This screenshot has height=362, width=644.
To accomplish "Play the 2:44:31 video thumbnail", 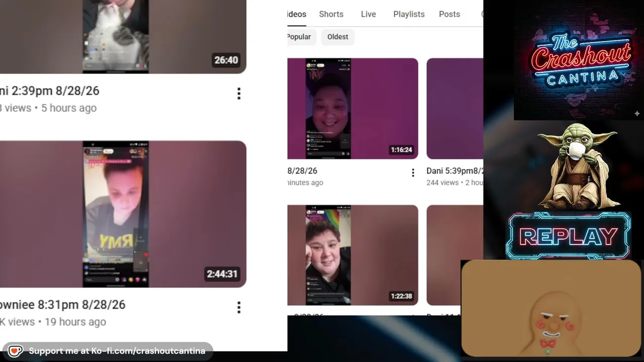I will (x=123, y=214).
